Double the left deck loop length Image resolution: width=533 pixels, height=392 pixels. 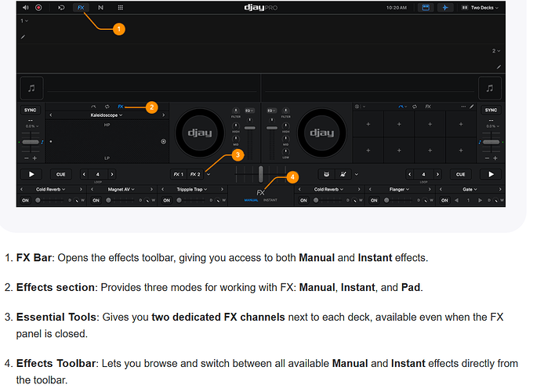point(112,174)
